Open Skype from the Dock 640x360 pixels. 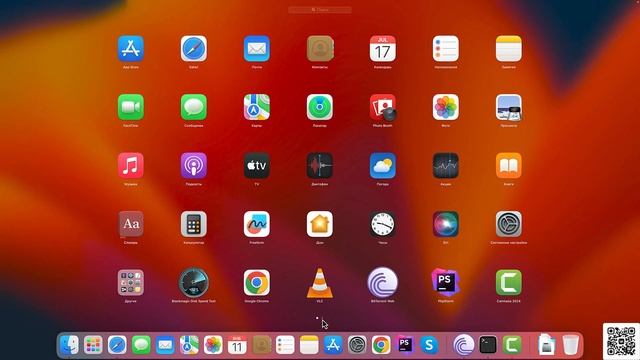click(429, 345)
